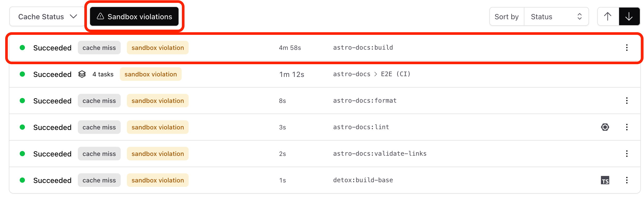This screenshot has height=197, width=644.
Task: Click the TypeScript icon on detox:build-base row
Action: tap(606, 180)
